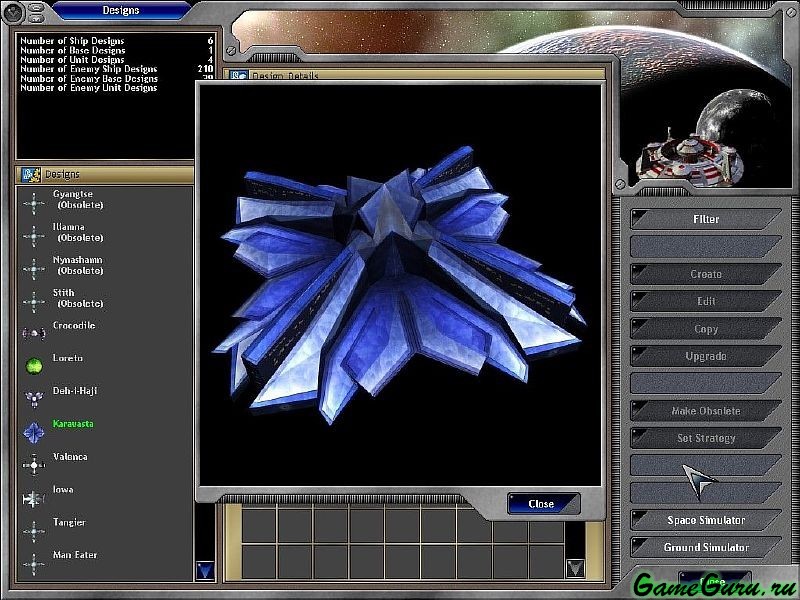Click the Number of Unit Designs line

[x=116, y=60]
